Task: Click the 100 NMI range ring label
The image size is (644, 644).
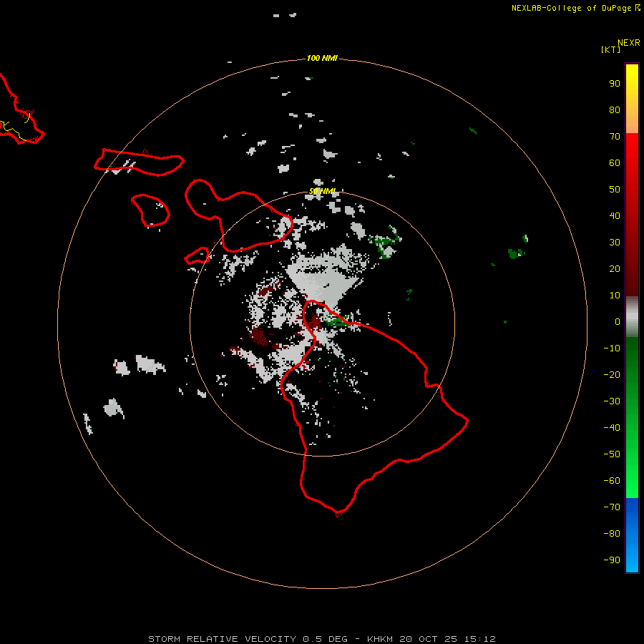Action: (x=321, y=58)
